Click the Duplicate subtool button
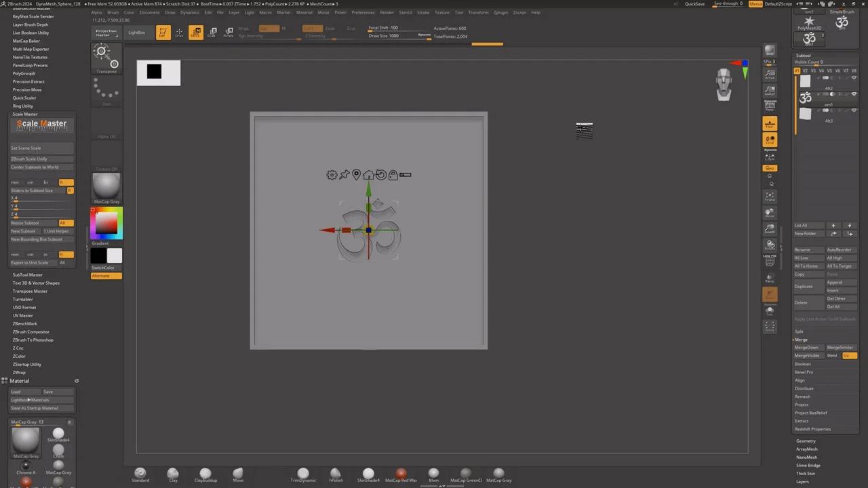This screenshot has height=488, width=868. click(808, 287)
